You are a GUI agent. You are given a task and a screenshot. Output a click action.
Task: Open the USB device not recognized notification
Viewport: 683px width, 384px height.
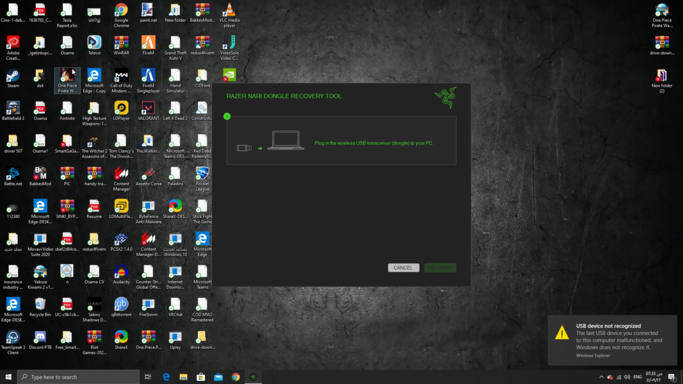[612, 340]
